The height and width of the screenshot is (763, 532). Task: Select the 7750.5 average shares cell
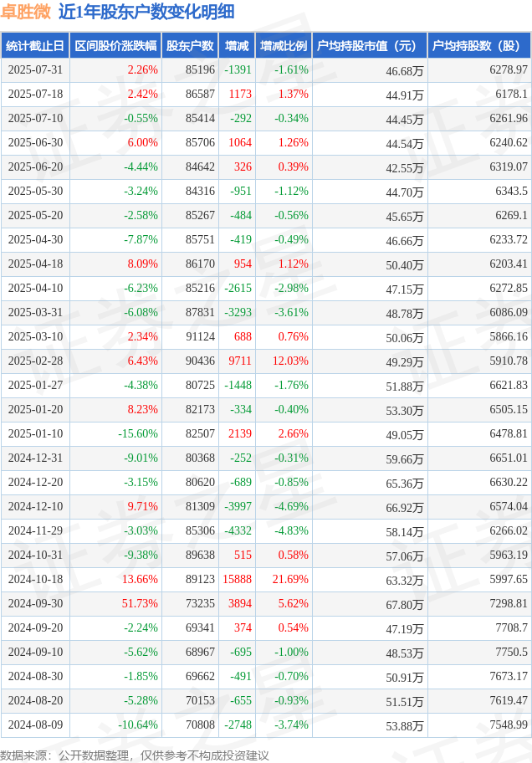click(511, 652)
